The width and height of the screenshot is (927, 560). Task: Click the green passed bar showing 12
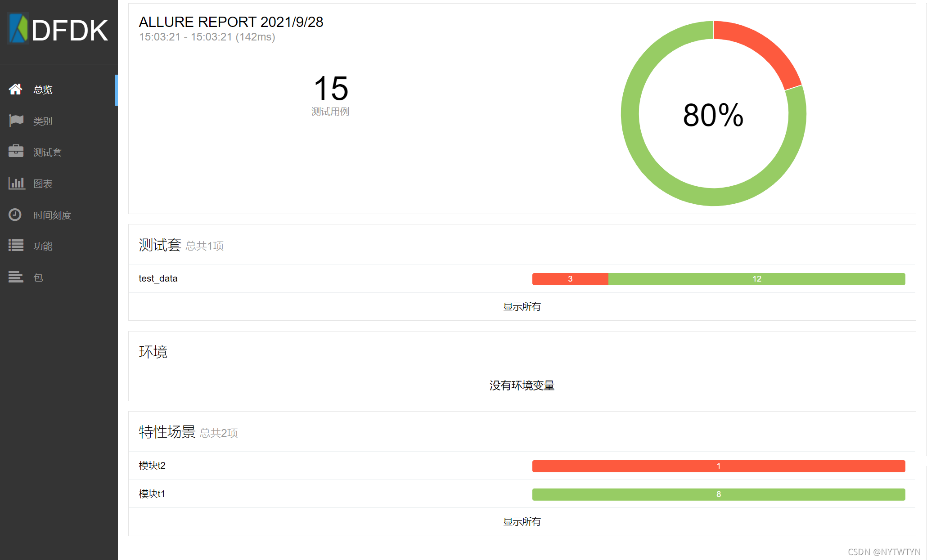pyautogui.click(x=756, y=279)
